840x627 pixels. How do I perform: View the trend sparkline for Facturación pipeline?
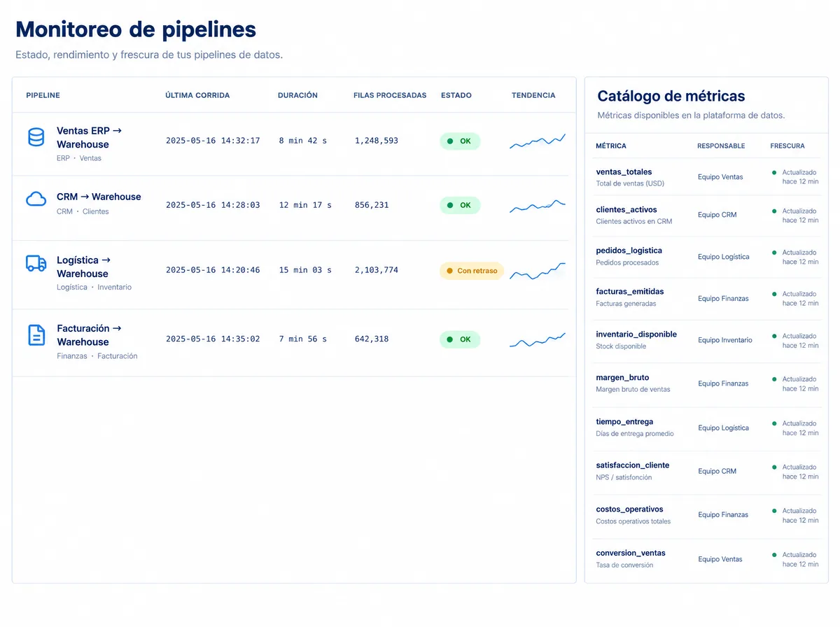click(538, 339)
